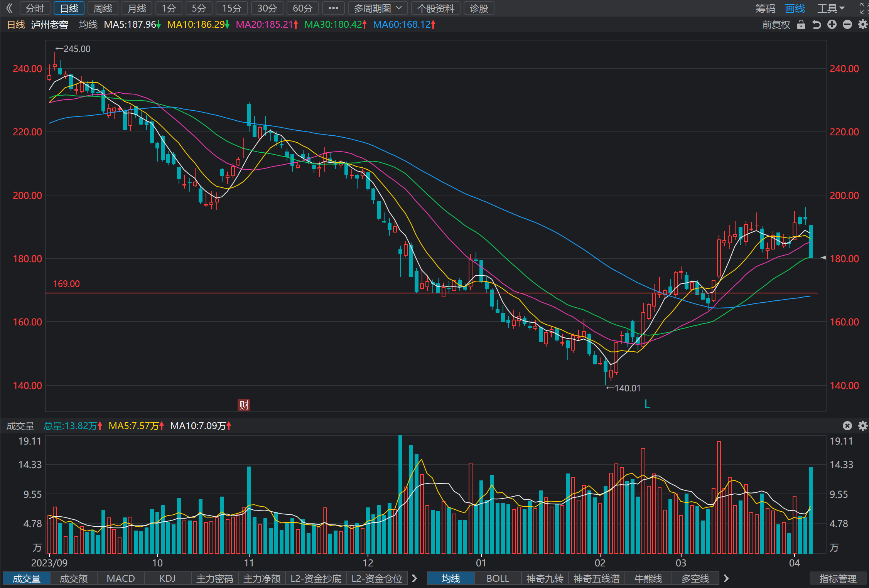Click the volume MA10:7.09万 label

(201, 426)
